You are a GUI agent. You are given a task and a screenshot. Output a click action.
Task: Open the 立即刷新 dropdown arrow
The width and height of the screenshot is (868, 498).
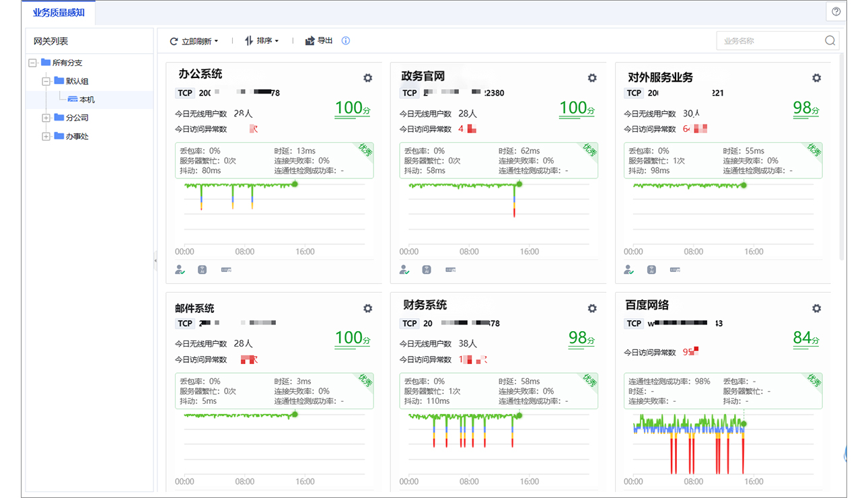pos(216,41)
